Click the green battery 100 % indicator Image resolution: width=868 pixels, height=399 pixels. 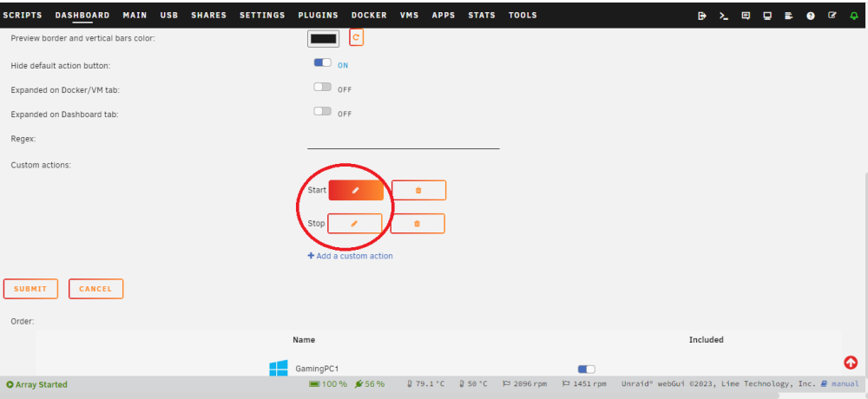click(x=328, y=383)
